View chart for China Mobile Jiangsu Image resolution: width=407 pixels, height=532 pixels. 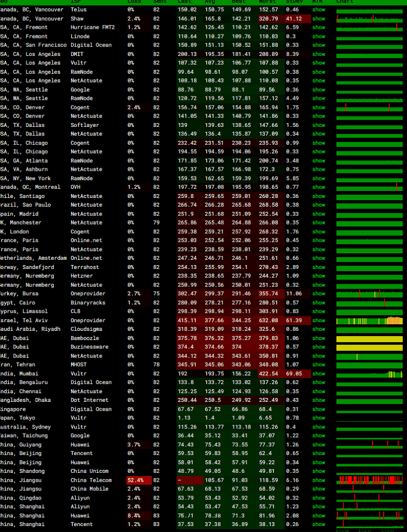click(x=370, y=489)
